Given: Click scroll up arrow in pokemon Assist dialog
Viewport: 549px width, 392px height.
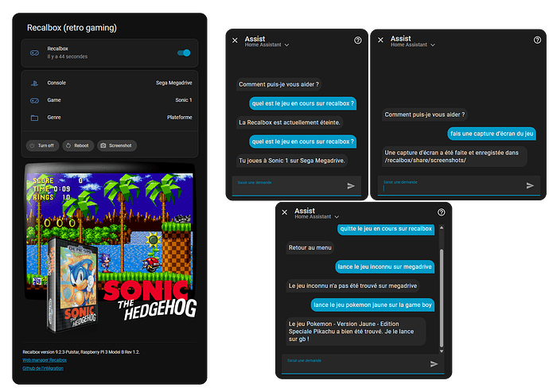Looking at the screenshot, I should click(x=442, y=228).
